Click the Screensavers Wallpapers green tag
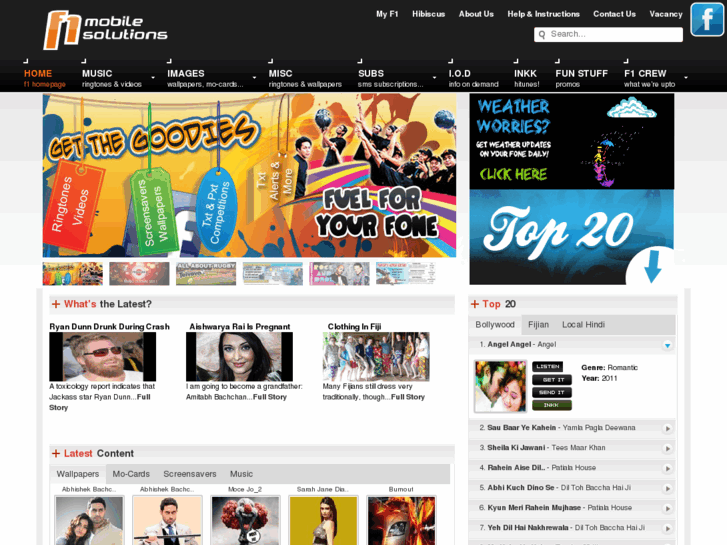The width and height of the screenshot is (727, 545). 153,212
